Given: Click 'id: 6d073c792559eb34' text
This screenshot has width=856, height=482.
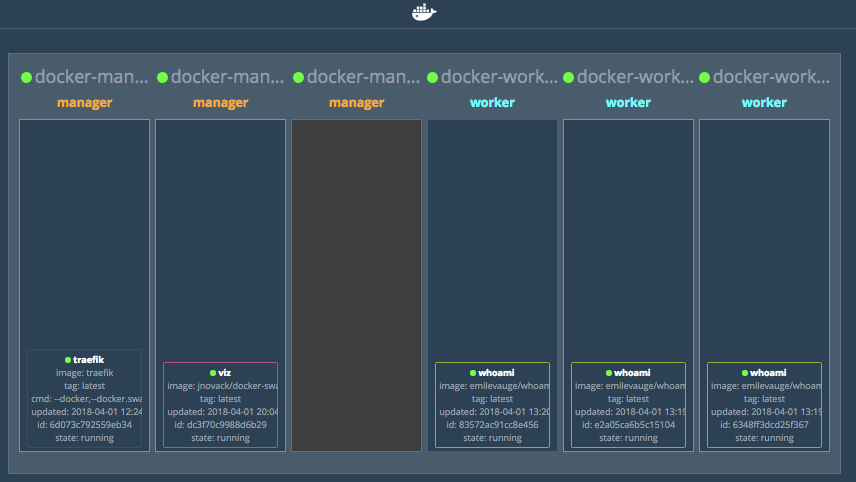Looking at the screenshot, I should [85, 425].
